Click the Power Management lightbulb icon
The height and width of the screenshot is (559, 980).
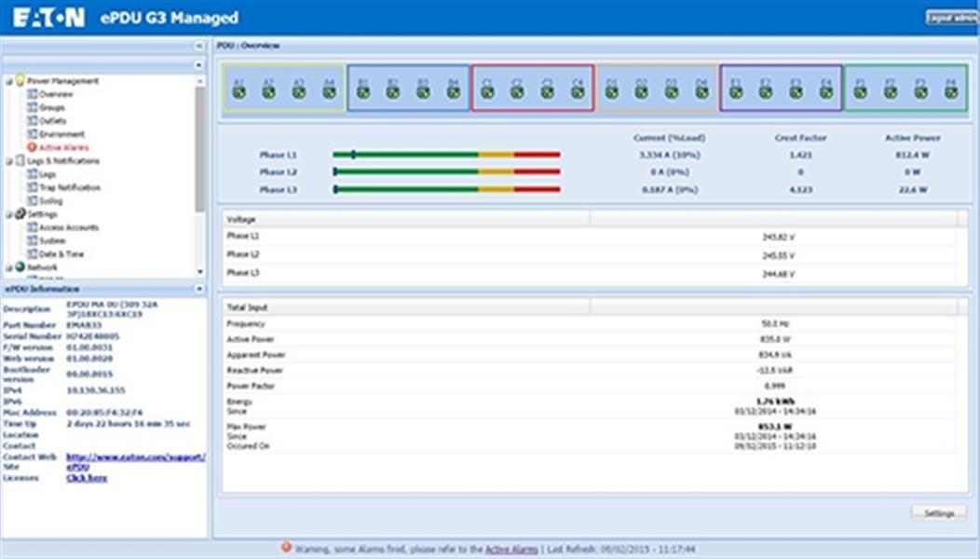pyautogui.click(x=20, y=80)
